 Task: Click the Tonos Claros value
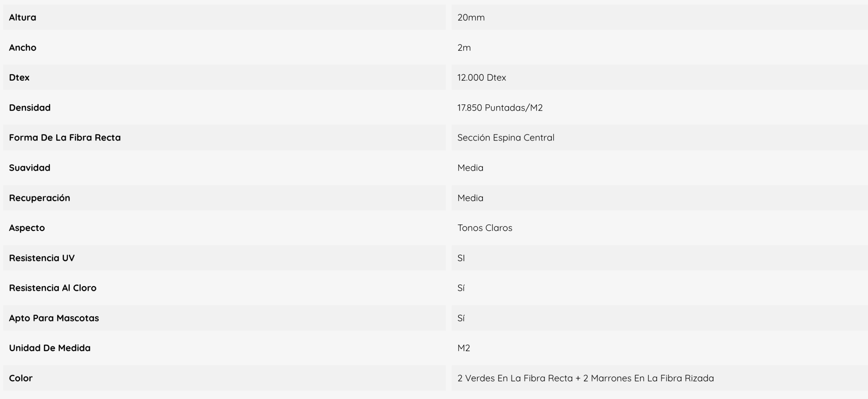[485, 228]
